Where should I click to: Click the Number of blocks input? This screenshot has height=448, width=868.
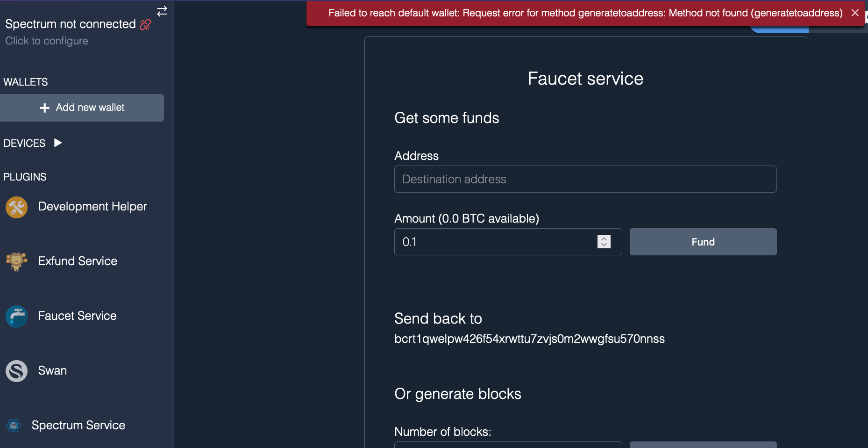tap(507, 444)
